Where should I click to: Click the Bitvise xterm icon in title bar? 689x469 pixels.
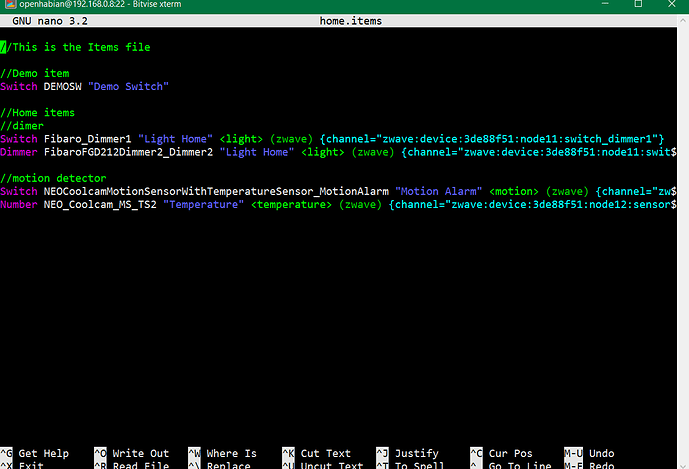pyautogui.click(x=9, y=6)
